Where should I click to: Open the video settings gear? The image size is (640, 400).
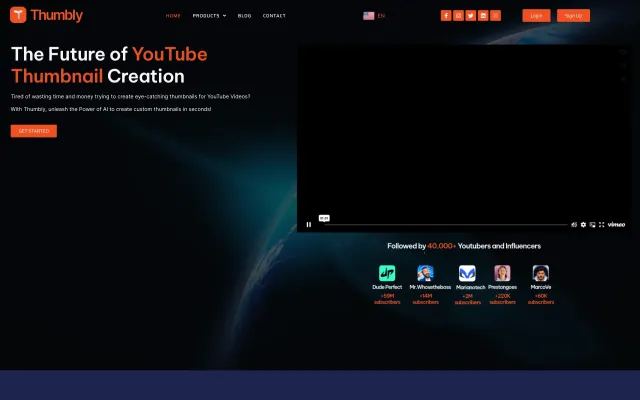click(583, 225)
